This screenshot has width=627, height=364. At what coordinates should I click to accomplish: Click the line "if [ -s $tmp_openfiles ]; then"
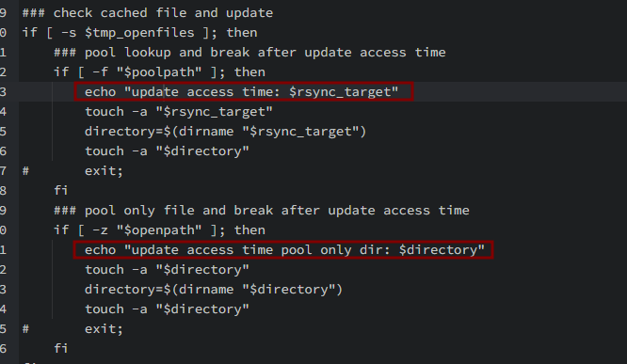[x=139, y=32]
